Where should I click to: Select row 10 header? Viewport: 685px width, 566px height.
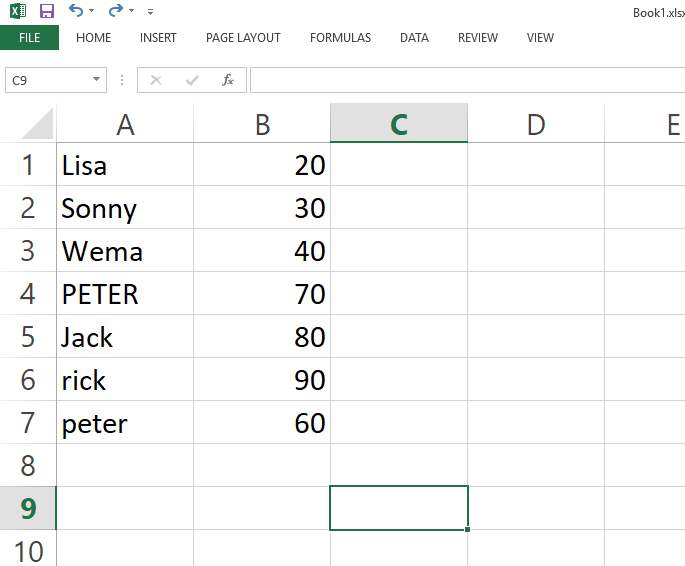coord(28,549)
